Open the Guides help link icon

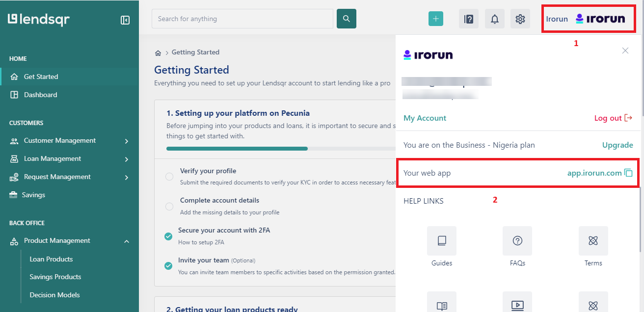point(442,240)
